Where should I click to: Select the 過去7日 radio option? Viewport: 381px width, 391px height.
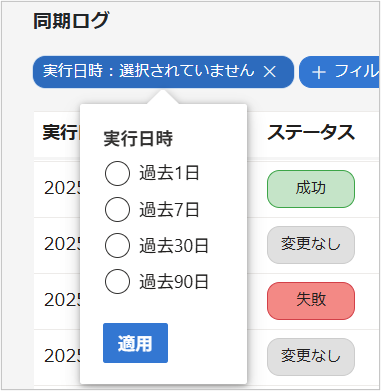117,210
